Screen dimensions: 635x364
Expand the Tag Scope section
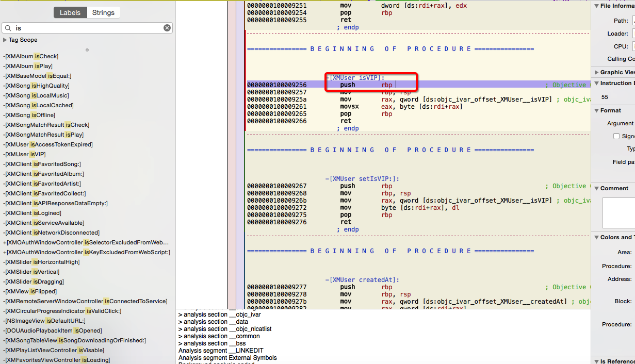pyautogui.click(x=5, y=40)
